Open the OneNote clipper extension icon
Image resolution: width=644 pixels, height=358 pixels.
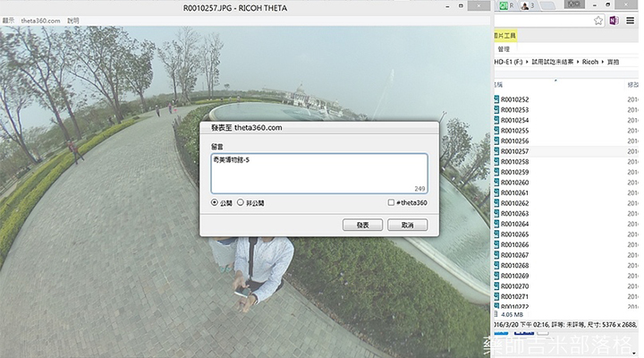(614, 21)
